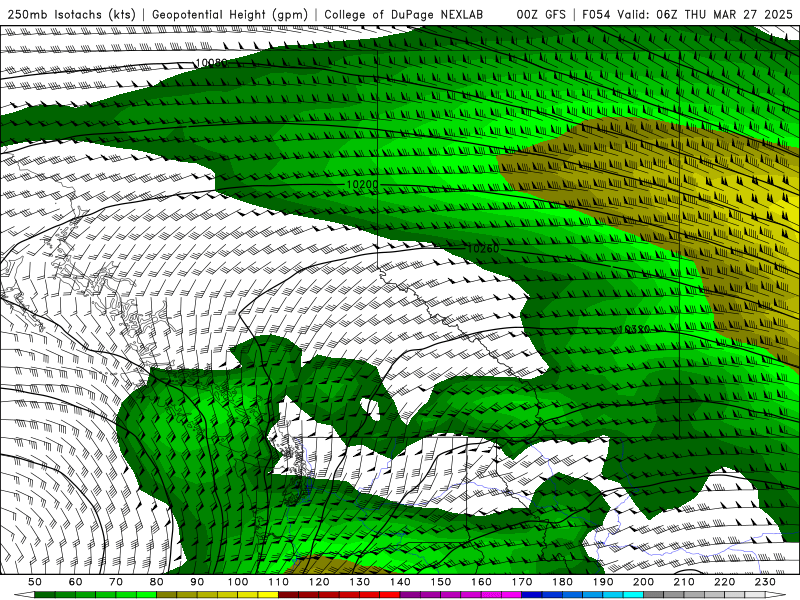This screenshot has height=600, width=800.
Task: Click the 10080 height contour label
Action: click(211, 63)
